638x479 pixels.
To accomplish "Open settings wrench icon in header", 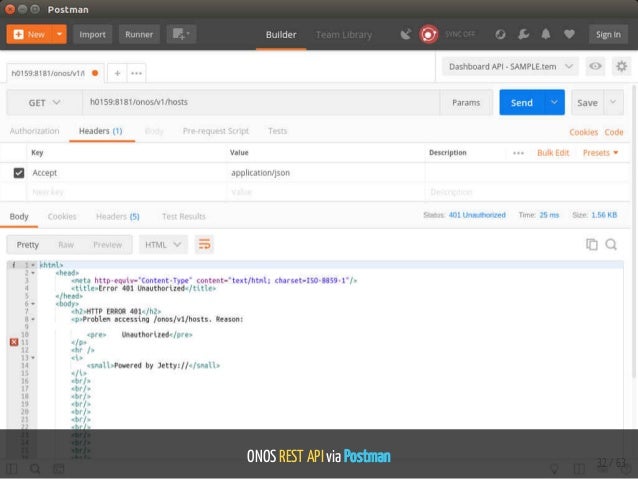I will click(x=523, y=34).
